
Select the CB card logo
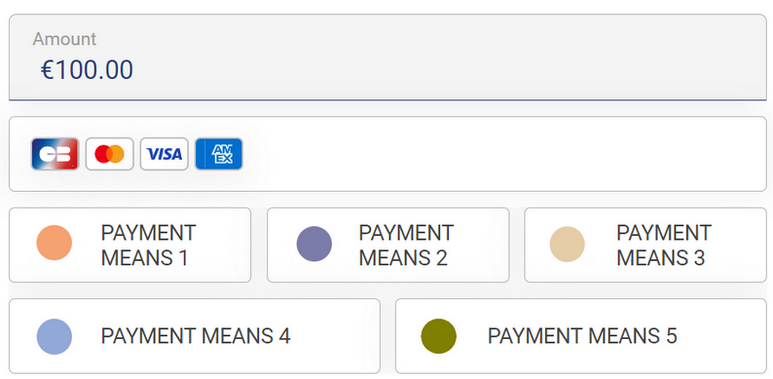(x=55, y=154)
